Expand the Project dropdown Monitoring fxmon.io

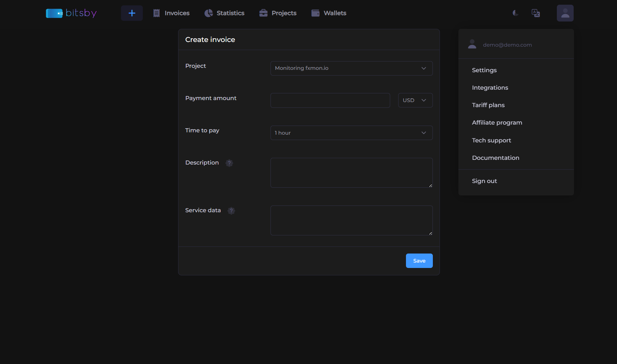[352, 68]
